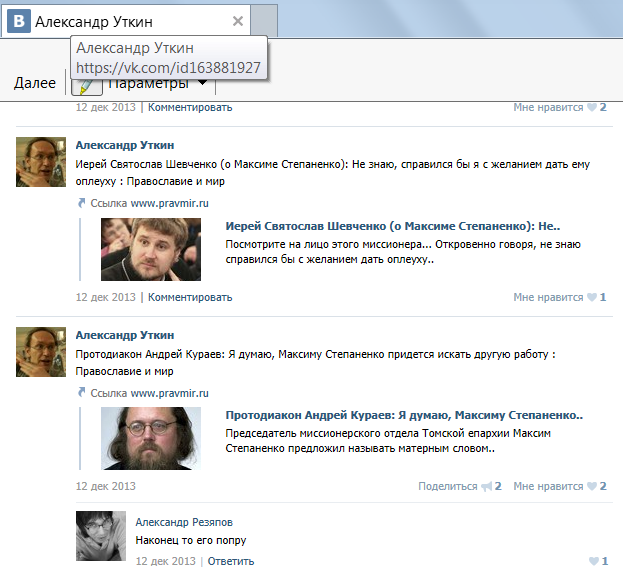The image size is (623, 578).
Task: Open a new blank browser tab
Action: pos(264,21)
